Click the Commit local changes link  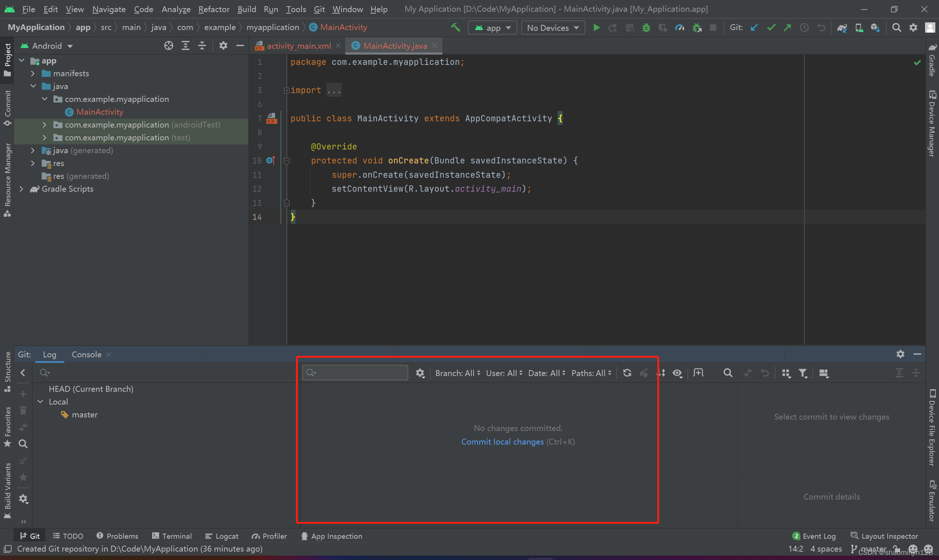(502, 442)
